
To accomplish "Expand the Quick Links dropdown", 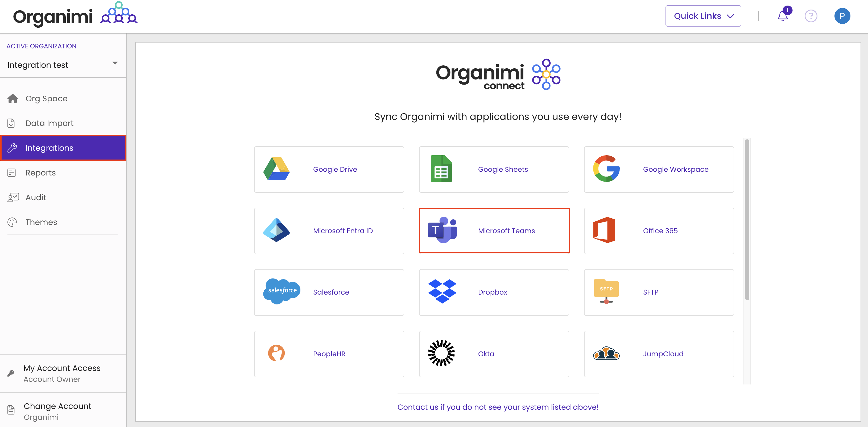I will (x=703, y=16).
